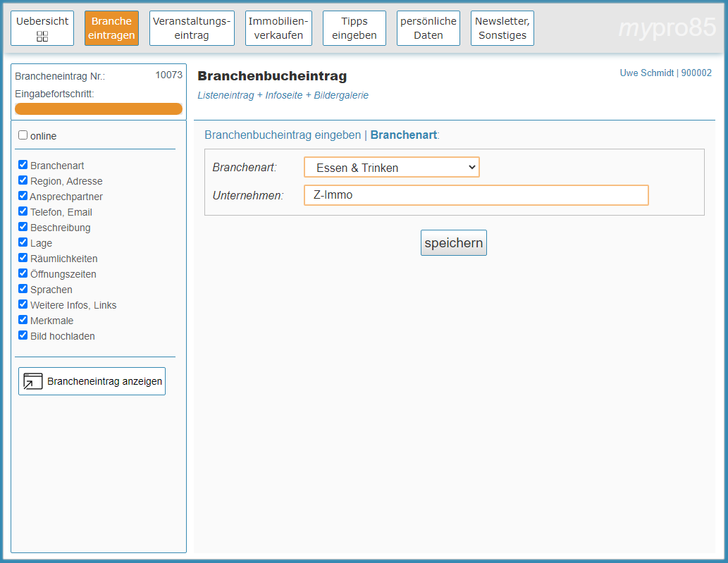The width and height of the screenshot is (728, 563).
Task: Switch to Veranstaltungseintrag tab
Action: pyautogui.click(x=192, y=28)
